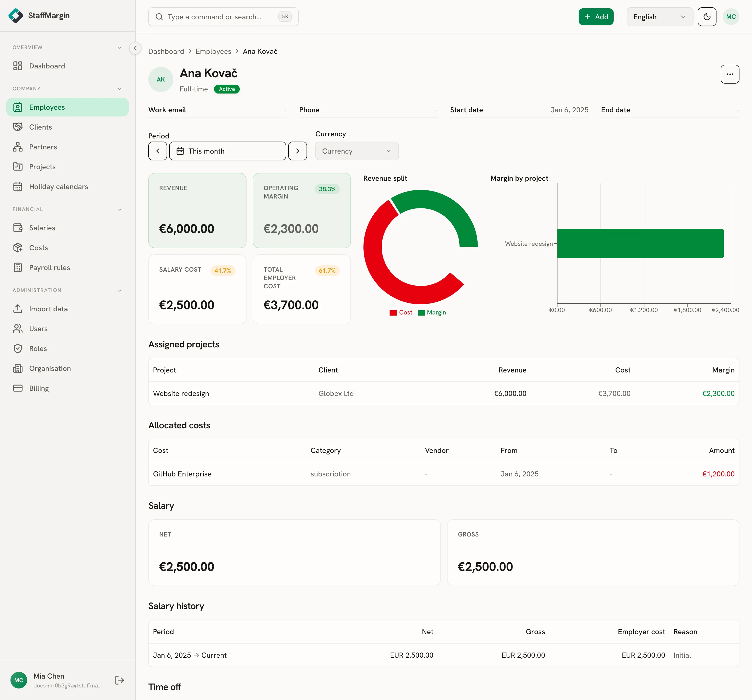Viewport: 752px width, 700px height.
Task: Click the Holiday calendars calendar icon
Action: click(18, 186)
